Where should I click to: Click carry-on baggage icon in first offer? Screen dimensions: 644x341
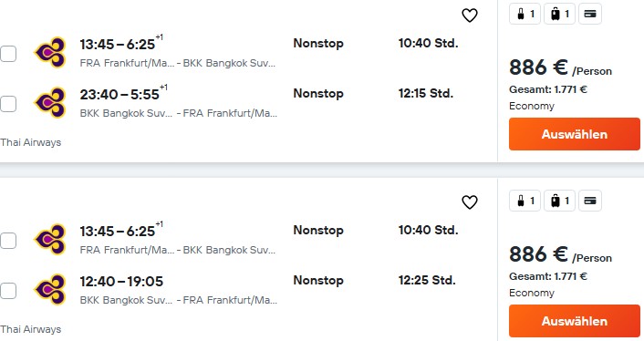[525, 14]
